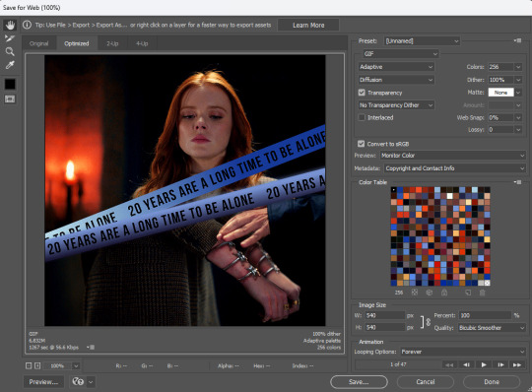Step to next animation frame

pyautogui.click(x=500, y=364)
